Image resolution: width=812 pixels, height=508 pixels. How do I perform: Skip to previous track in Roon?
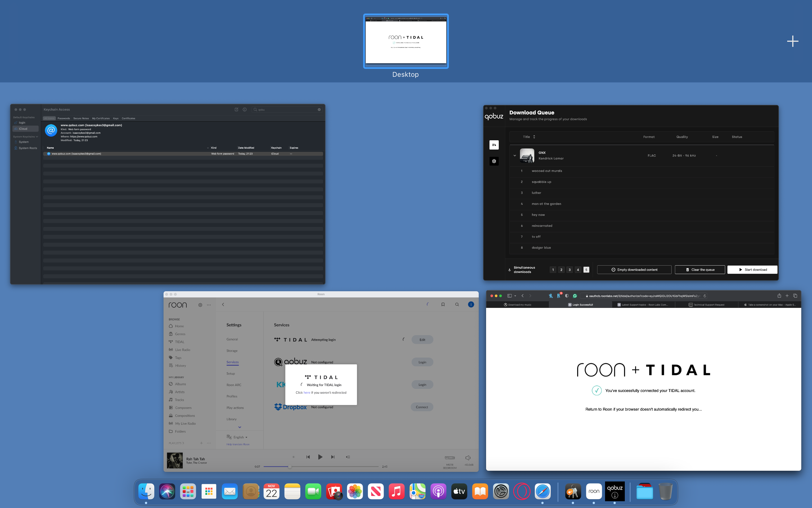(308, 457)
